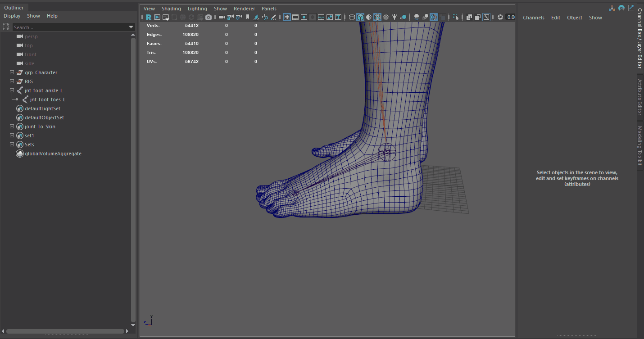This screenshot has width=644, height=339.
Task: Expand the grp_Character node
Action: coord(12,72)
